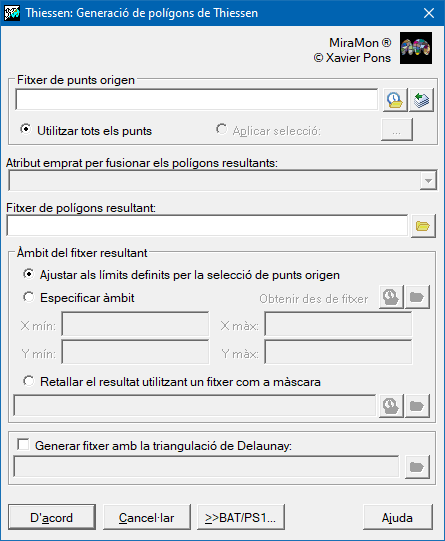The width and height of the screenshot is (445, 541).
Task: Click the Cancel·lar button
Action: point(147,517)
